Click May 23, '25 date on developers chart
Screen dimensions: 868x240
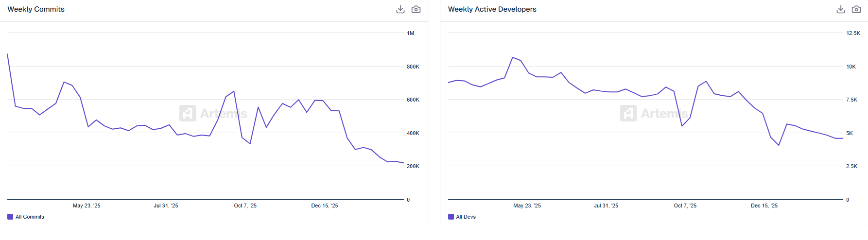tap(527, 206)
